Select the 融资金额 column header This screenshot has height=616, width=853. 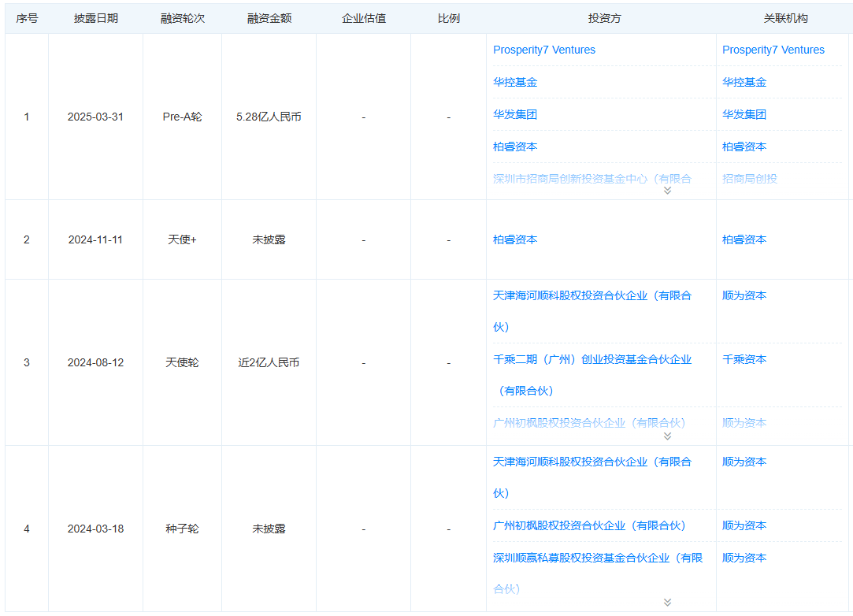(269, 18)
